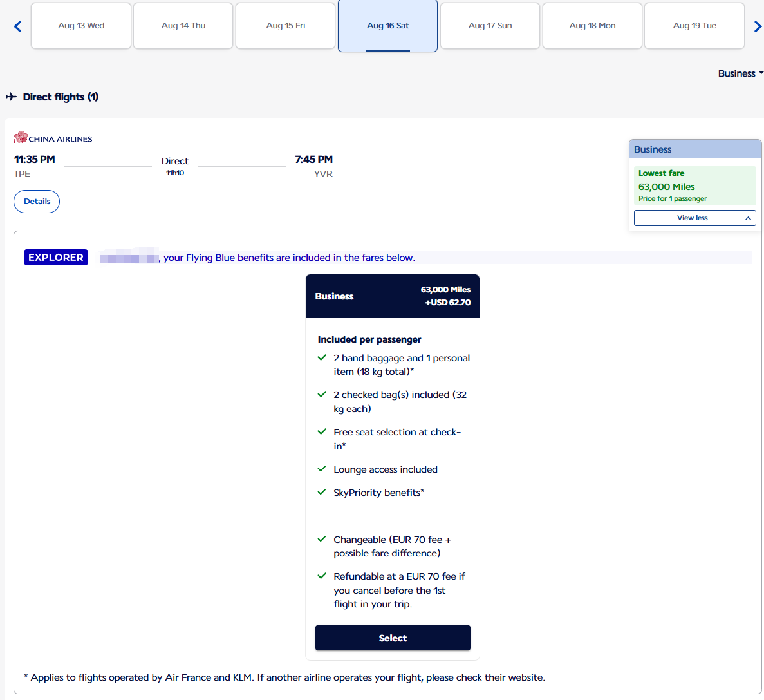This screenshot has height=700, width=764.
Task: Click the Lounge access included line
Action: 386,469
